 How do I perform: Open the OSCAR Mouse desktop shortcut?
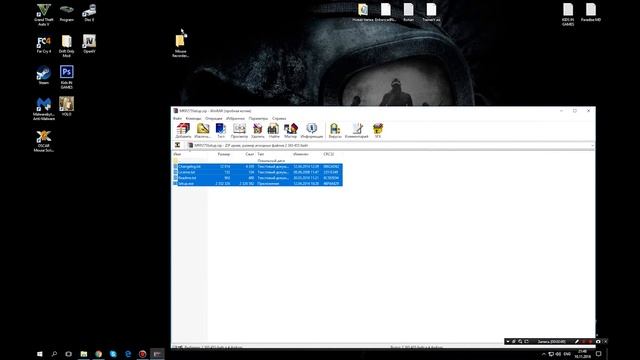click(x=44, y=141)
